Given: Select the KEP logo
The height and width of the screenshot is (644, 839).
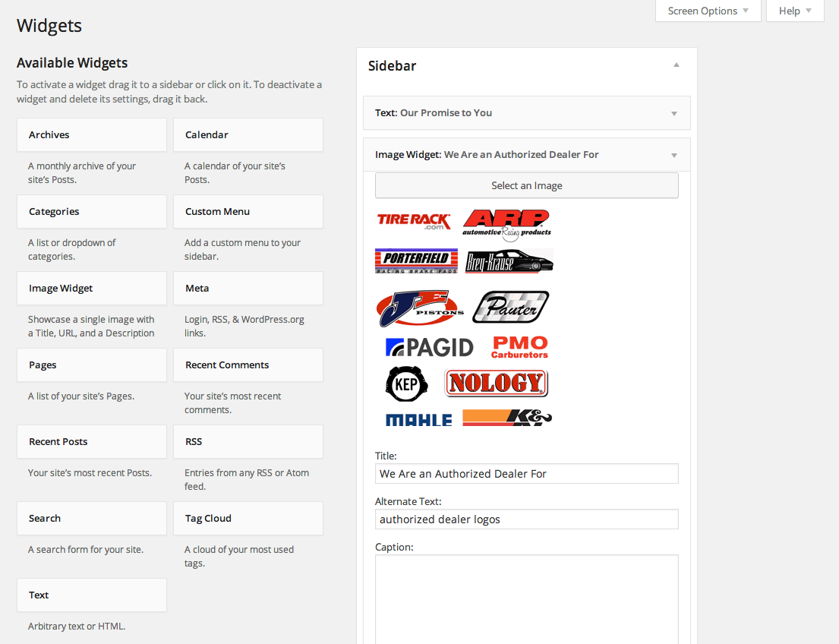Looking at the screenshot, I should [x=406, y=384].
